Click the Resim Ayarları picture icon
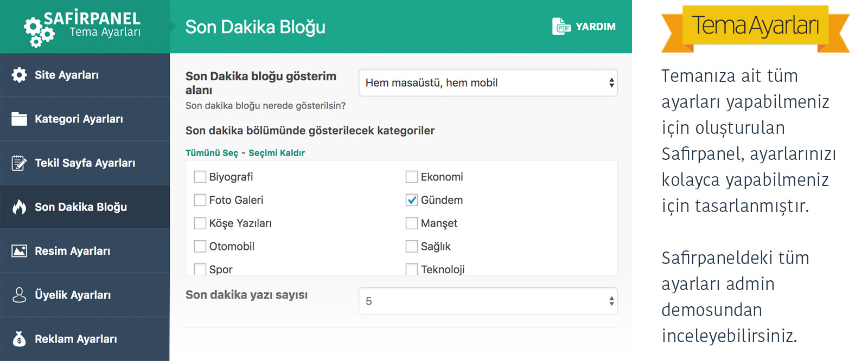Viewport: 868px width, 361px height. click(x=20, y=251)
